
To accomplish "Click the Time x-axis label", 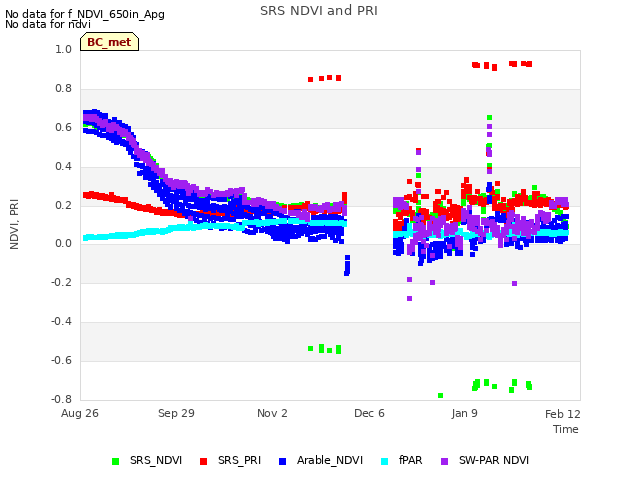I will click(x=566, y=429).
